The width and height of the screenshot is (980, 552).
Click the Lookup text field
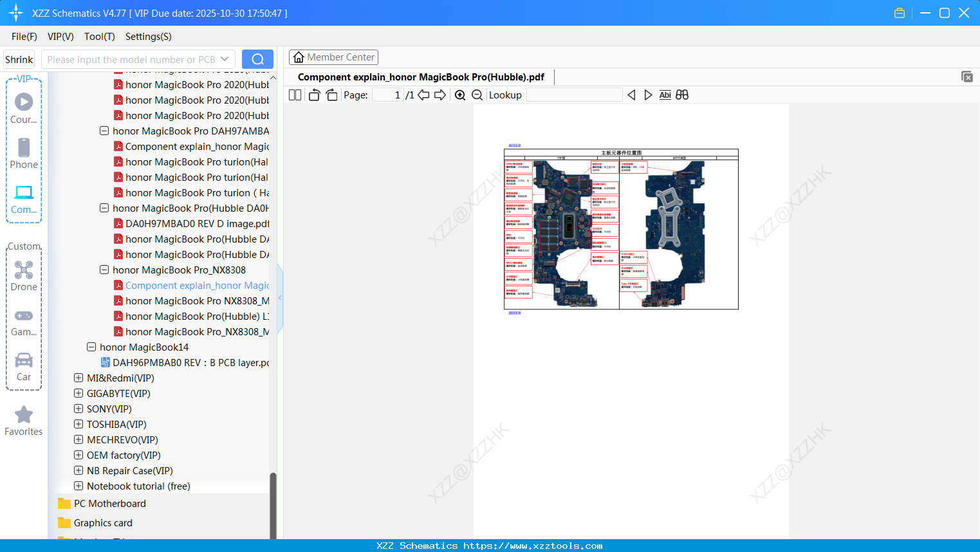[x=574, y=95]
